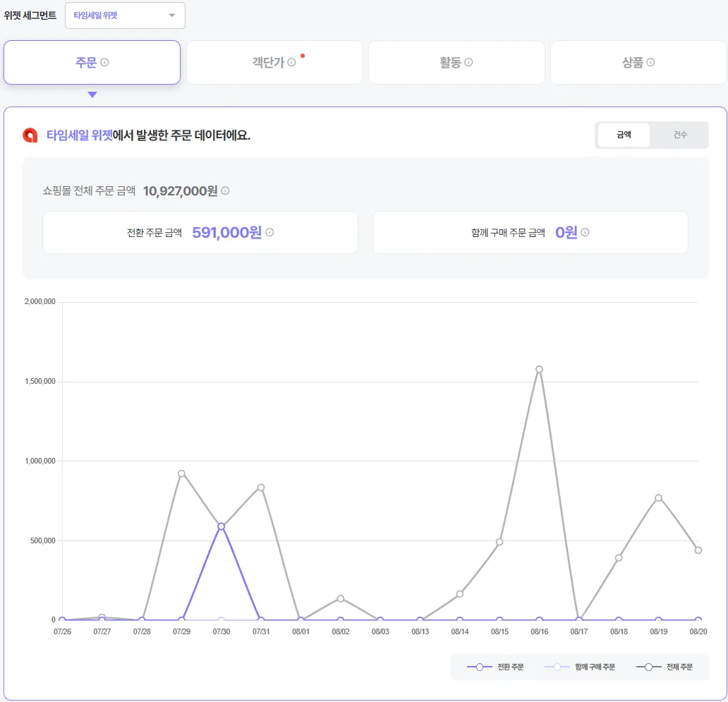Click info icon next to 주문
728x702 pixels.
pos(104,62)
